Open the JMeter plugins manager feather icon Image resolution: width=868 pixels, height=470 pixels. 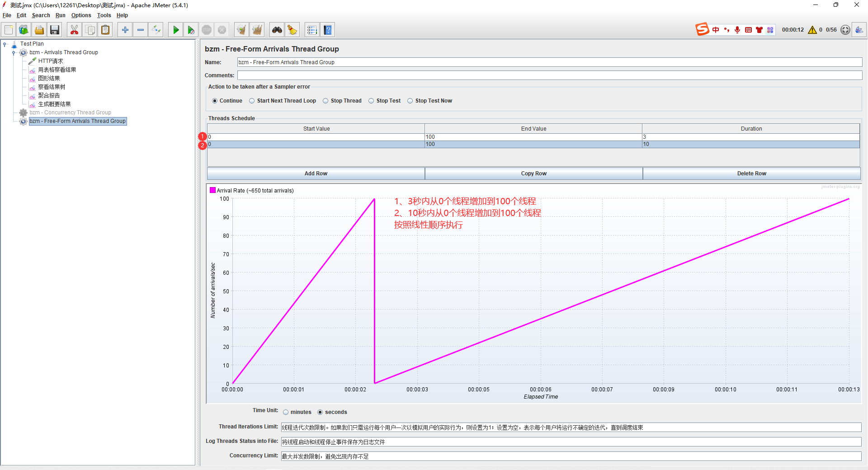pos(859,30)
